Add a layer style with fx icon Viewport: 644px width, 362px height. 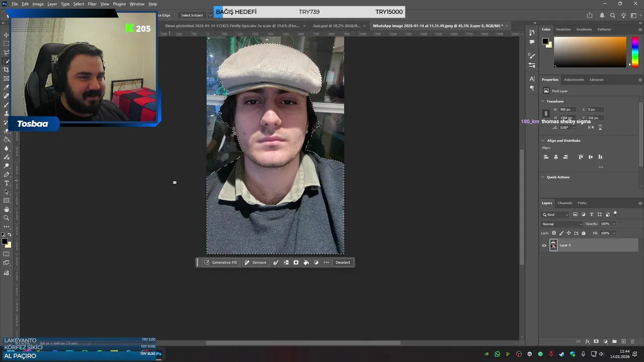point(587,341)
